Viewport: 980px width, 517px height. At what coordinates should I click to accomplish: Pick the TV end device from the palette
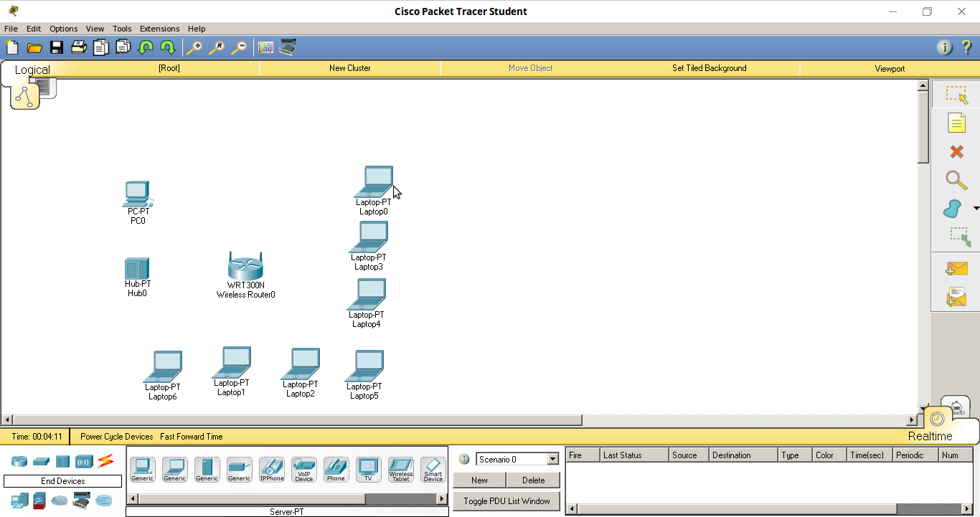tap(368, 468)
